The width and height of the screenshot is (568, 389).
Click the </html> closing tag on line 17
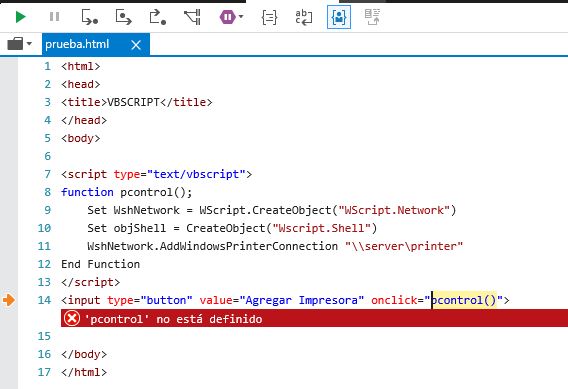pos(84,372)
